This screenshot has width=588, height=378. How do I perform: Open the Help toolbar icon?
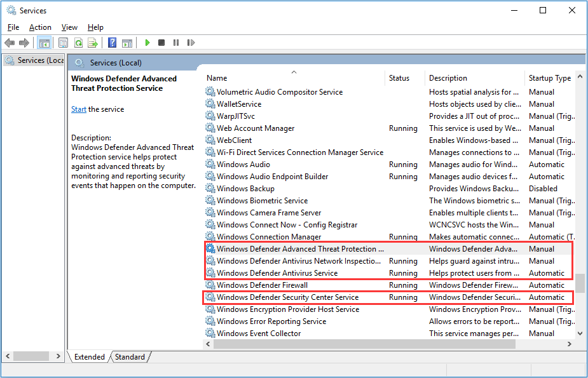pyautogui.click(x=112, y=43)
